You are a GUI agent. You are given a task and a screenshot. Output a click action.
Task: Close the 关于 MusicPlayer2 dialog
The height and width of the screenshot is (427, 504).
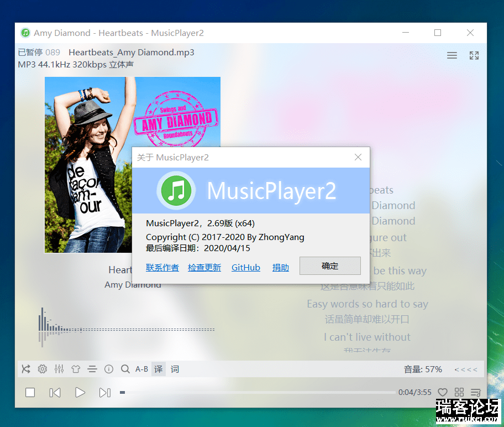tap(358, 157)
